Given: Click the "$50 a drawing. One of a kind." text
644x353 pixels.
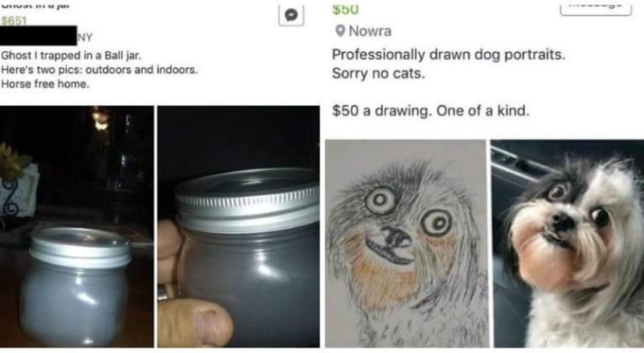Looking at the screenshot, I should [432, 112].
